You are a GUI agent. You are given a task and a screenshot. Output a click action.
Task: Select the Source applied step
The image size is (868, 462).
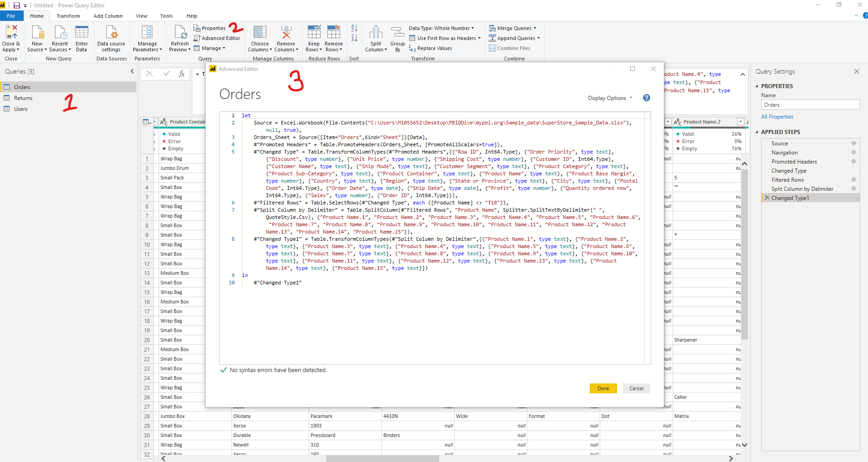click(x=780, y=144)
